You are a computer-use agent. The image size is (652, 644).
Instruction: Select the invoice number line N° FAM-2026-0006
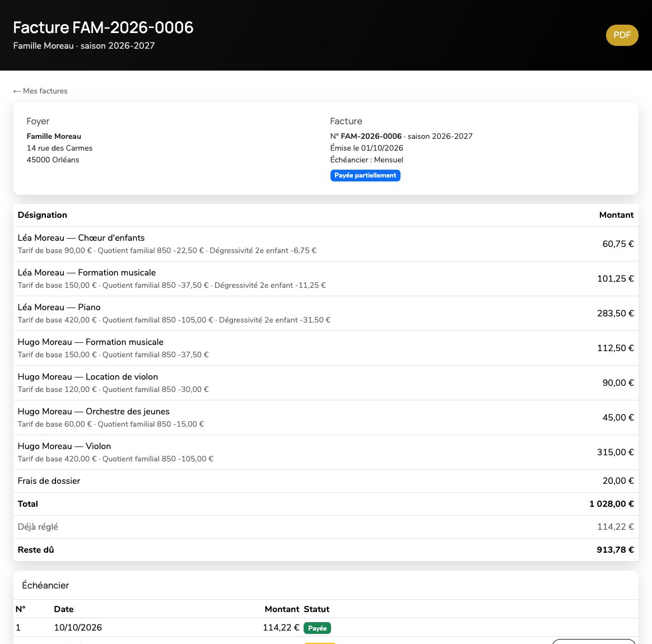366,137
